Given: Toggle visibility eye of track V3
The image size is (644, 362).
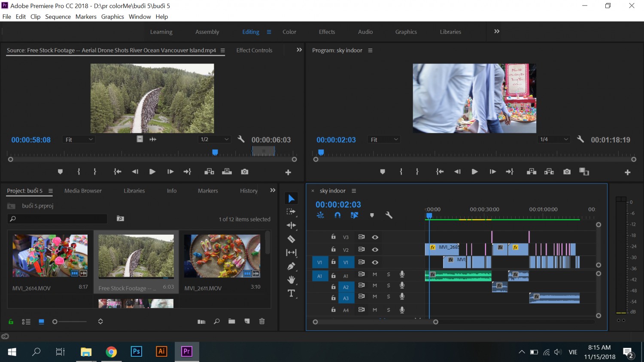Looking at the screenshot, I should (375, 237).
